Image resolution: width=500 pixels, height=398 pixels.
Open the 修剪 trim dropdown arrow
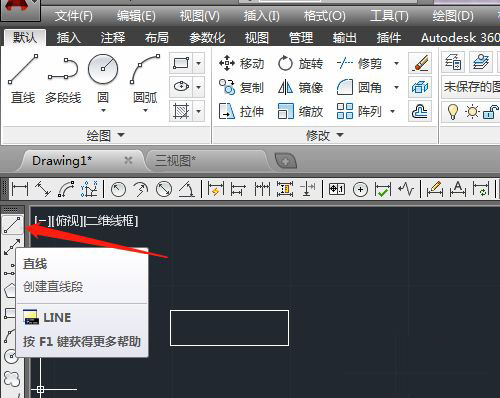397,63
